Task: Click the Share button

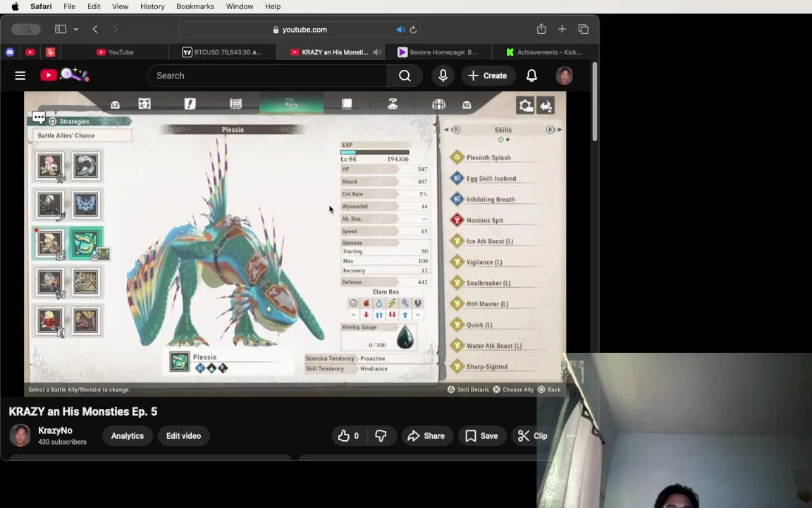Action: [x=426, y=436]
